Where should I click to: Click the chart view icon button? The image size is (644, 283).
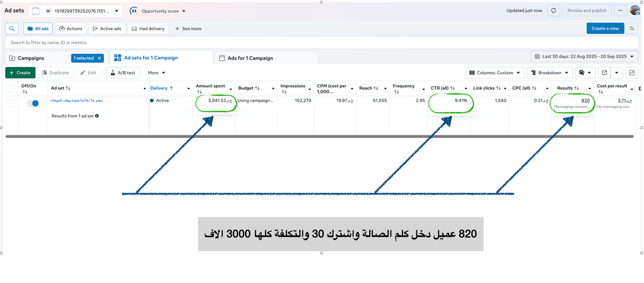[632, 73]
